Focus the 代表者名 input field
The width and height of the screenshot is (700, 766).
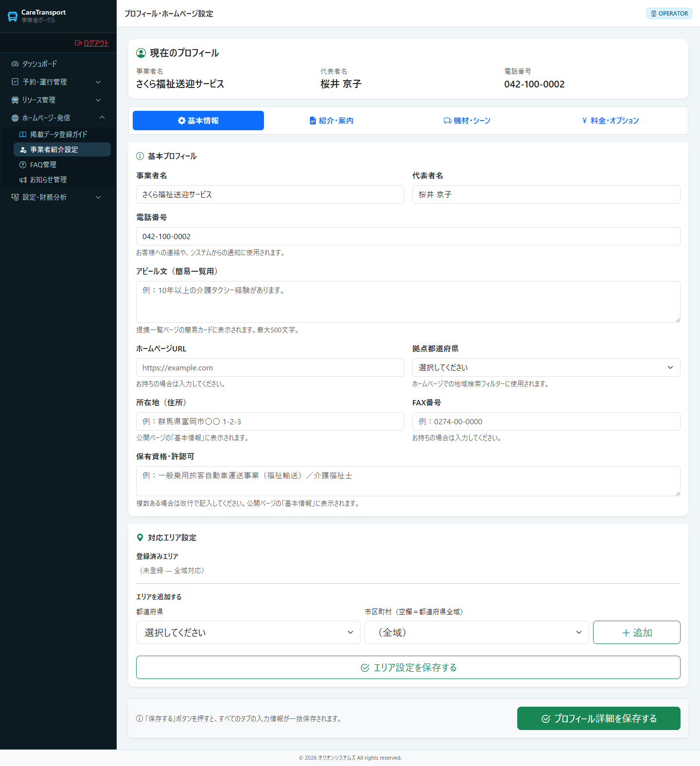click(546, 194)
